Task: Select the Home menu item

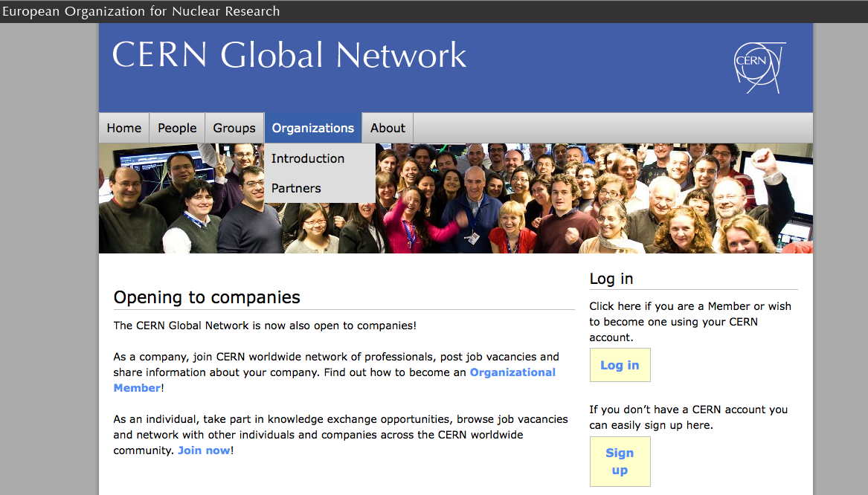Action: (x=123, y=127)
